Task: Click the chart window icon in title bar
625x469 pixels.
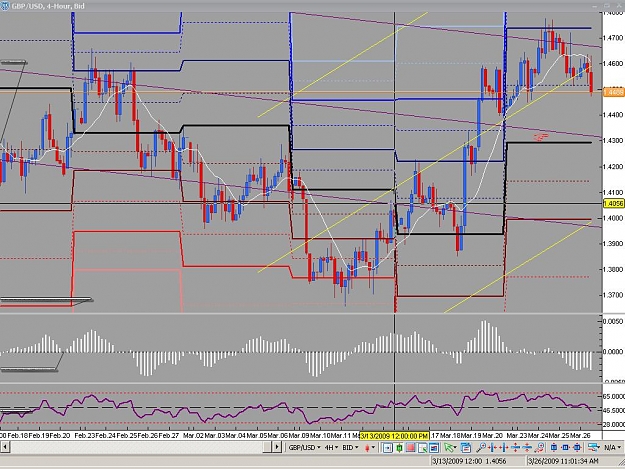Action: (x=5, y=6)
